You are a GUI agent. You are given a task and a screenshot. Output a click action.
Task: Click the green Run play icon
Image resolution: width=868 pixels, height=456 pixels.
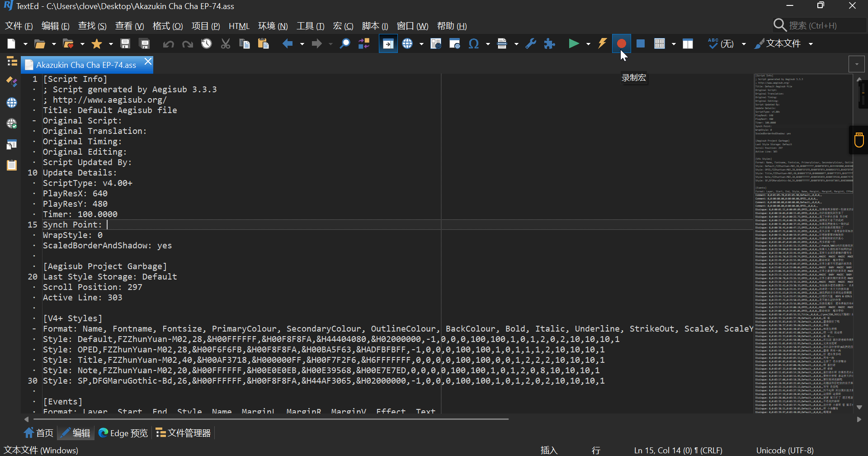pos(574,44)
